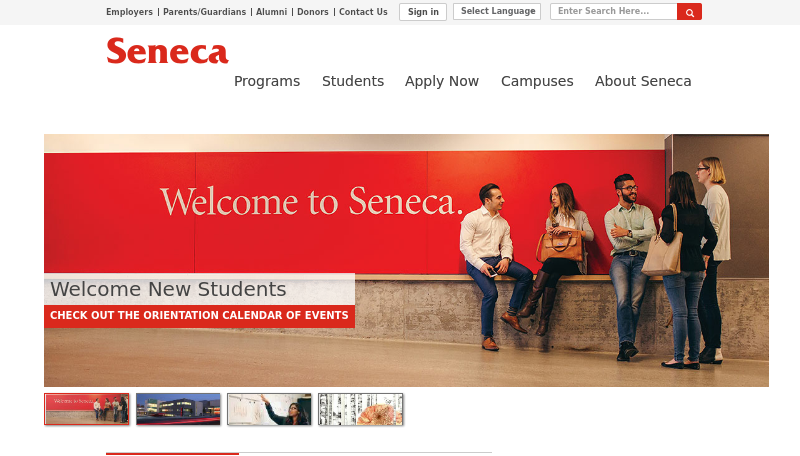
Task: Open the Select Language dropdown
Action: tap(497, 11)
